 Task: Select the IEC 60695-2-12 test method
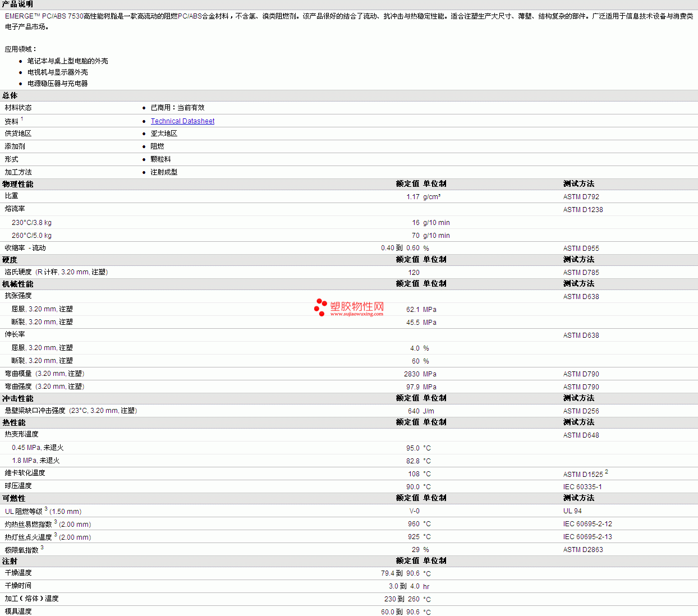587,524
